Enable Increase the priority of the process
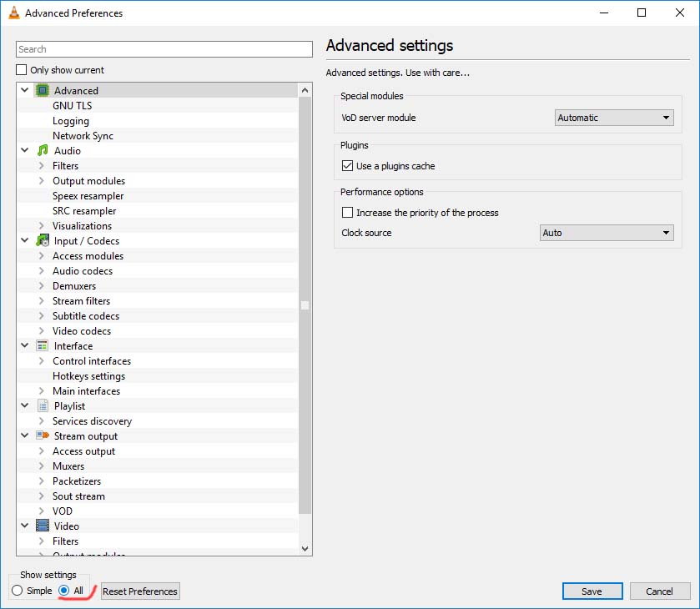 tap(347, 213)
